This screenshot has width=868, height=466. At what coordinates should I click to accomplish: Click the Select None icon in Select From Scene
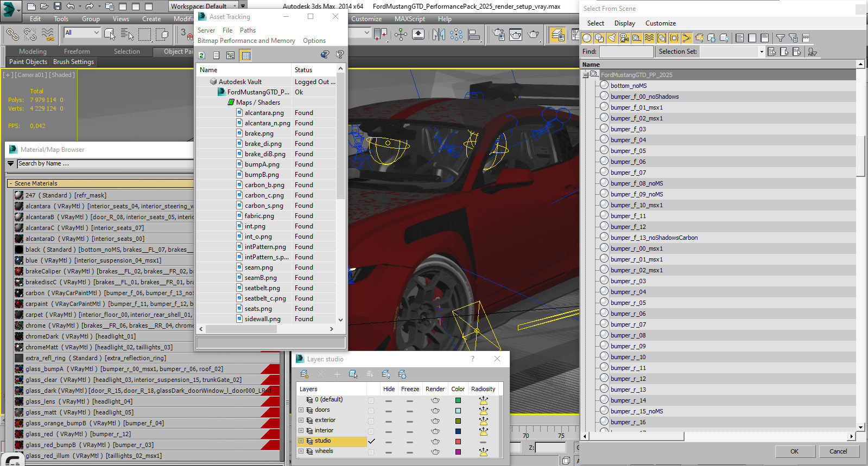pyautogui.click(x=752, y=38)
